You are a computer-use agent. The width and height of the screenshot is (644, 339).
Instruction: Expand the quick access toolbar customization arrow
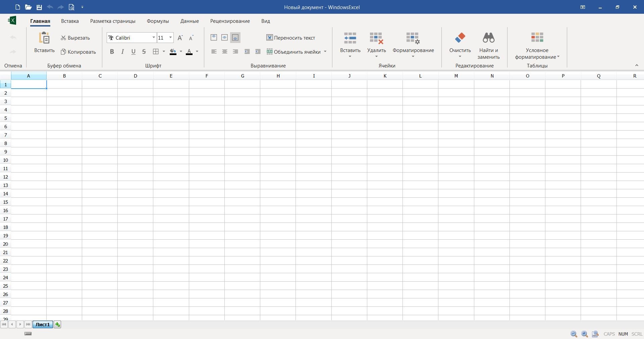[x=83, y=7]
